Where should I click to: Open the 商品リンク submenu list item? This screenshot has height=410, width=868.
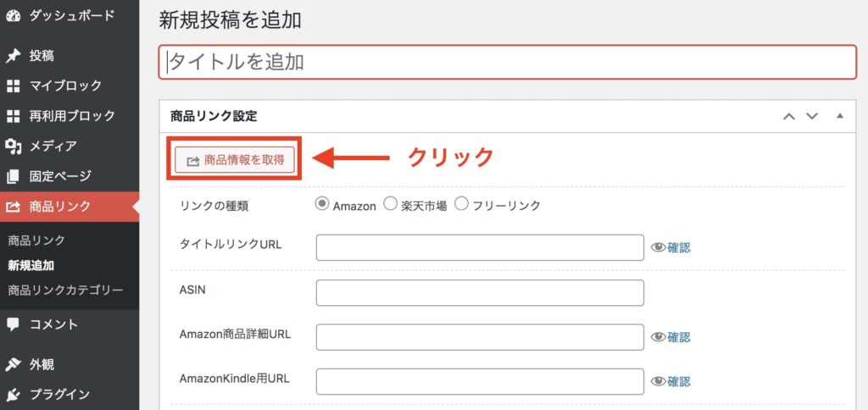[36, 240]
